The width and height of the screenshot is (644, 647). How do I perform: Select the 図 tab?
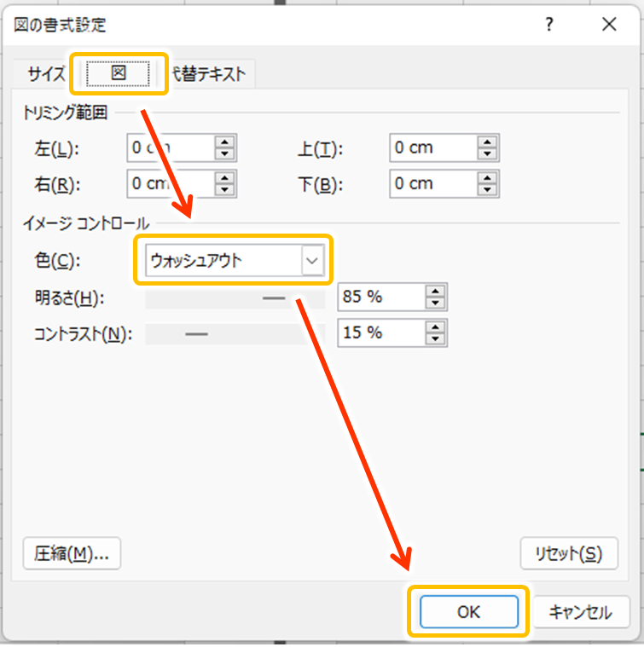(118, 73)
